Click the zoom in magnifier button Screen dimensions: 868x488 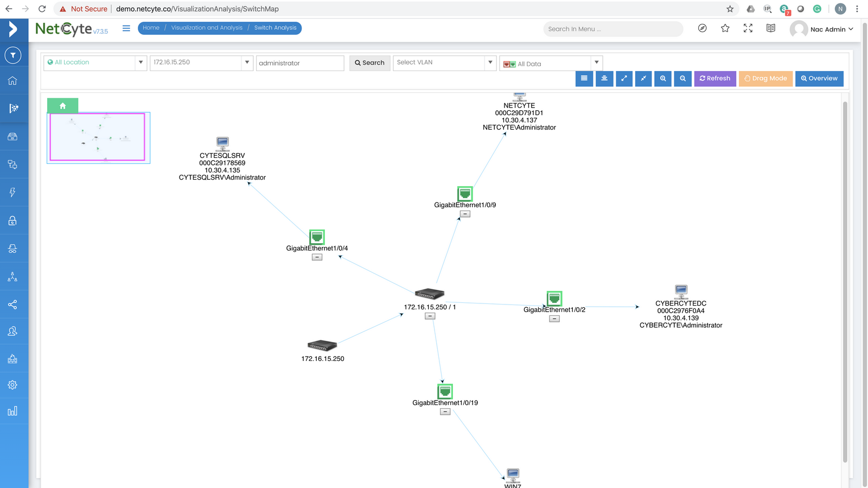tap(663, 79)
